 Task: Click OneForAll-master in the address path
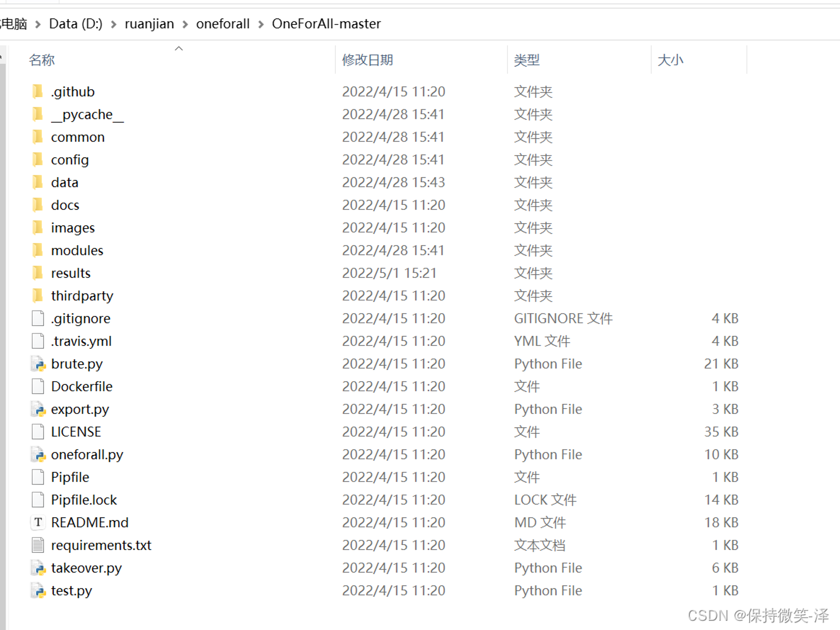click(326, 24)
